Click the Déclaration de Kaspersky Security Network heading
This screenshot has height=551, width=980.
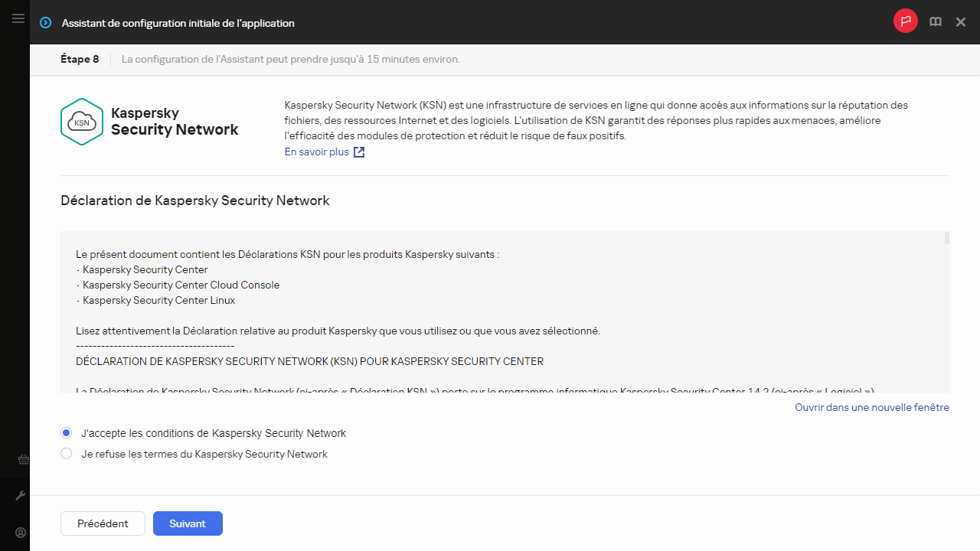[x=195, y=201]
